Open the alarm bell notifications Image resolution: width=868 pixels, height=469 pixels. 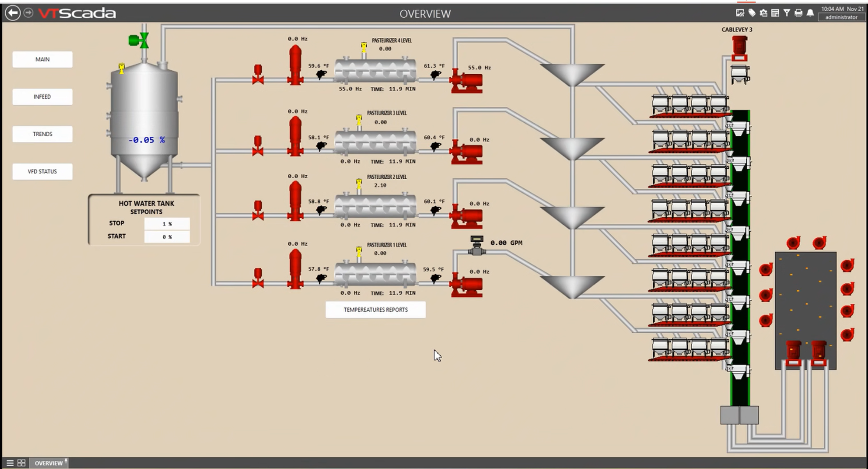click(x=810, y=13)
